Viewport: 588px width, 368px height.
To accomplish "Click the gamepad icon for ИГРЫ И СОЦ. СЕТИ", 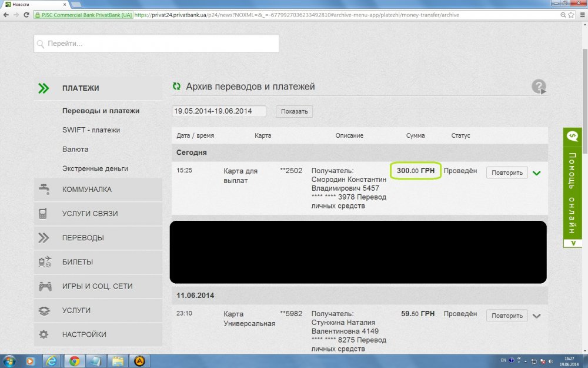I will point(45,286).
